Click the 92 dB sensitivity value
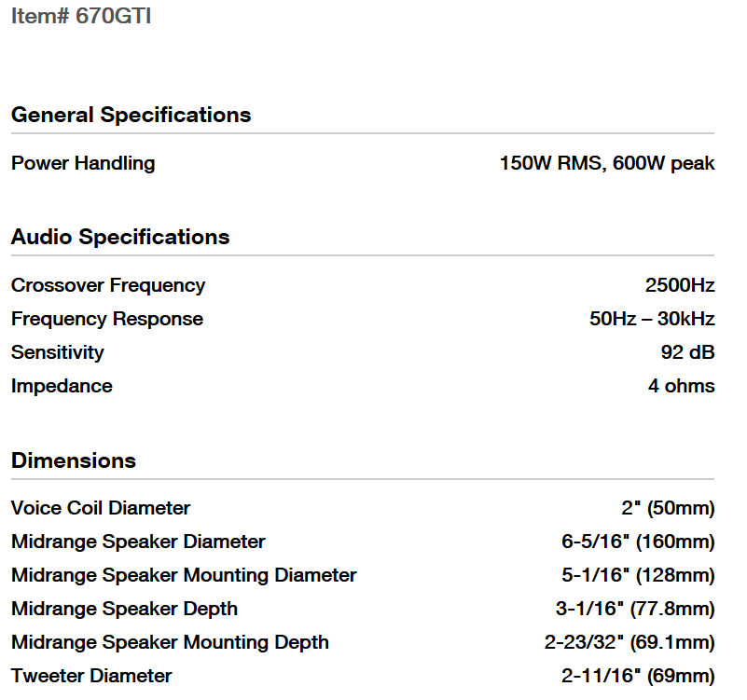This screenshot has height=700, width=747. [x=687, y=352]
